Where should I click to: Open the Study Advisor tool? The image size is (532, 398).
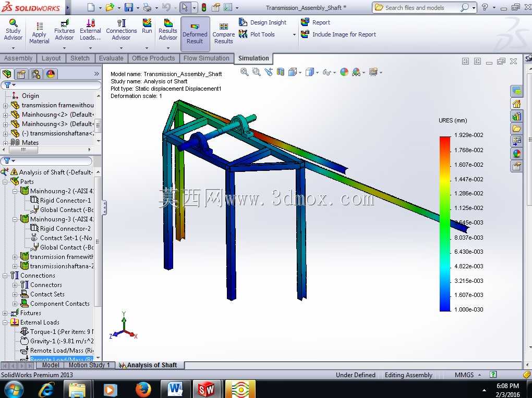[x=13, y=30]
